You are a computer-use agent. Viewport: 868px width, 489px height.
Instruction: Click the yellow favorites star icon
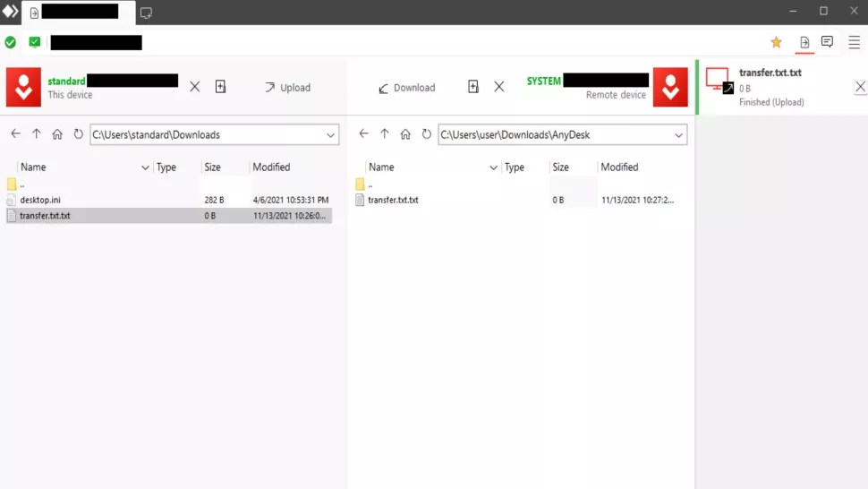[x=776, y=42]
